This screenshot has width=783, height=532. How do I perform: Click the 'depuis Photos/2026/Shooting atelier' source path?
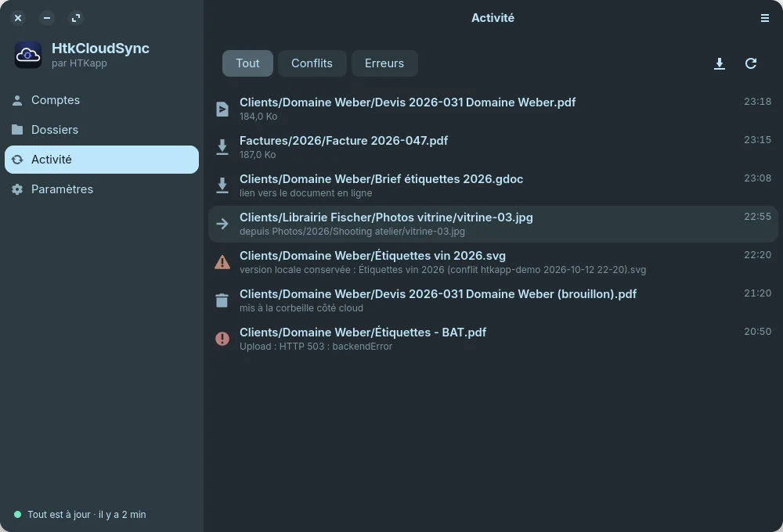[352, 232]
